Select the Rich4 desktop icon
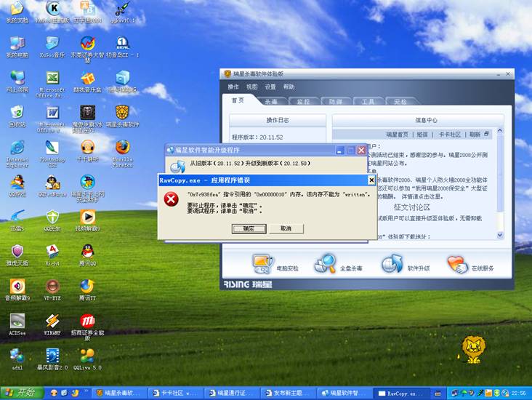 (52, 255)
